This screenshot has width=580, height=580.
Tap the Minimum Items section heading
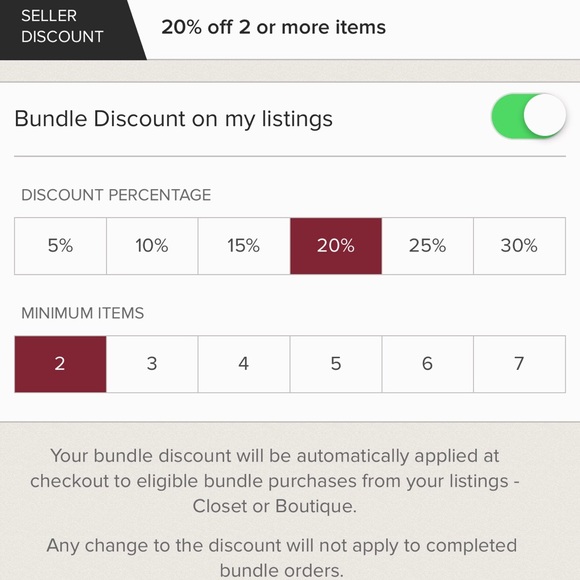coord(82,313)
